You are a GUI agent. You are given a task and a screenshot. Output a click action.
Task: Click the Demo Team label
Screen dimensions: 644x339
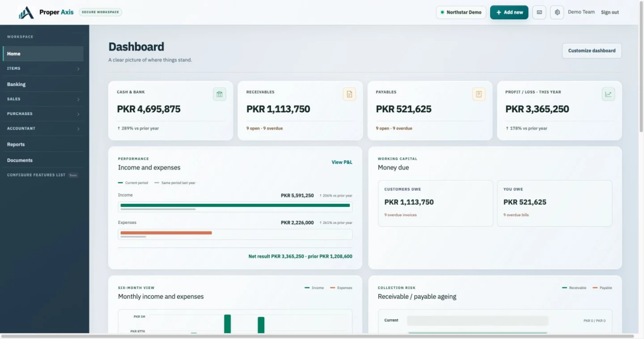tap(581, 12)
